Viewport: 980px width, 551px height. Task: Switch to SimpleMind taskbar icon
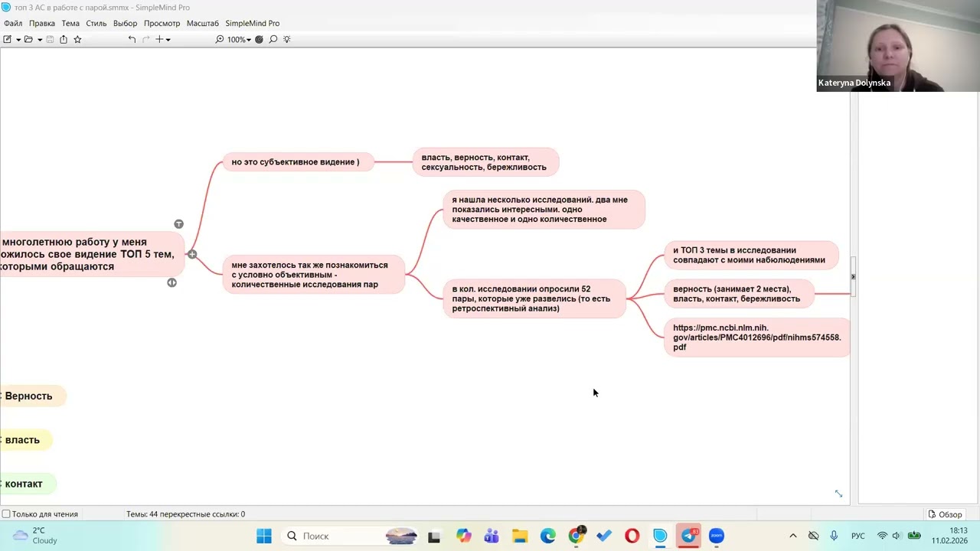[660, 536]
